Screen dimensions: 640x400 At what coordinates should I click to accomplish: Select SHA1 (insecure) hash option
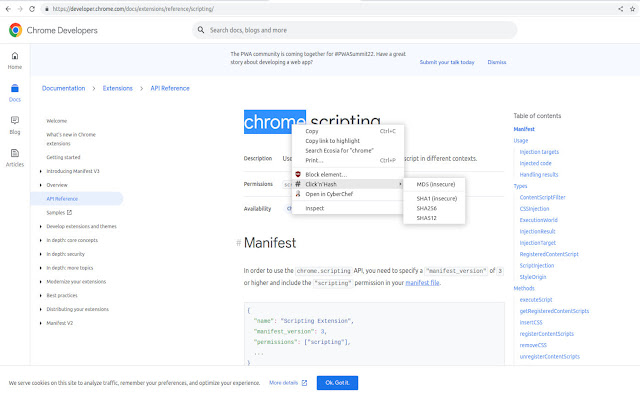click(434, 199)
